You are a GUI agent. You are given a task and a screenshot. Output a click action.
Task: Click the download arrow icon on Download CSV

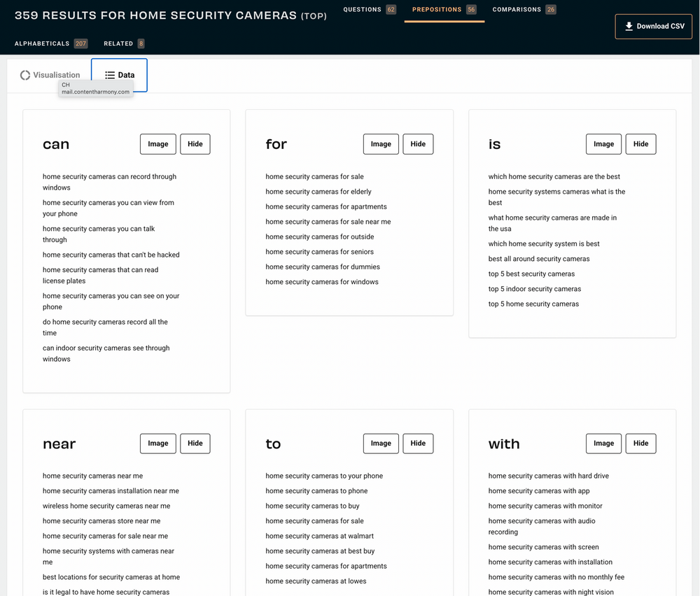[628, 26]
